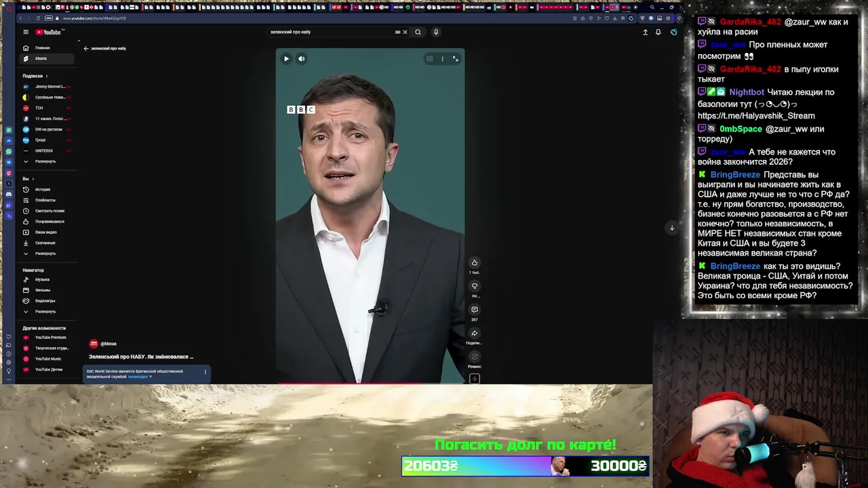This screenshot has height=488, width=868.
Task: Open Ваши видео in sidebar
Action: 46,232
